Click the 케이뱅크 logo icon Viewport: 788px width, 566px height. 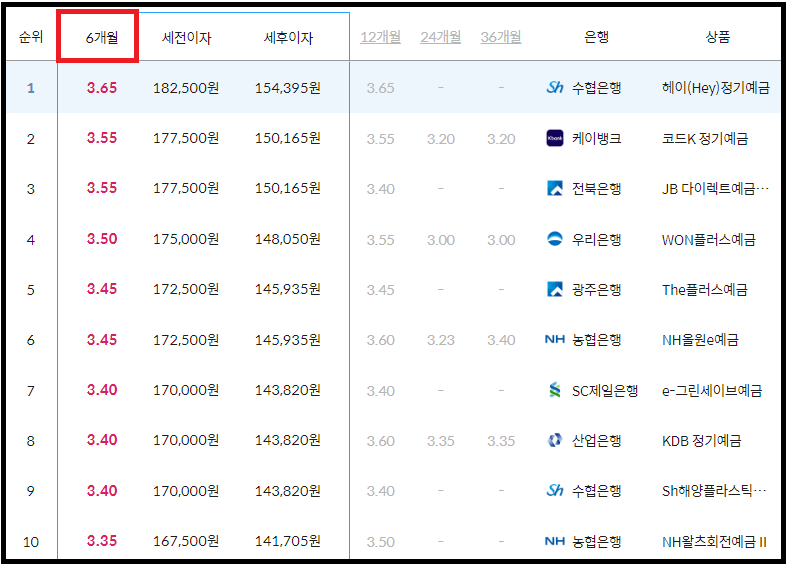tap(555, 138)
